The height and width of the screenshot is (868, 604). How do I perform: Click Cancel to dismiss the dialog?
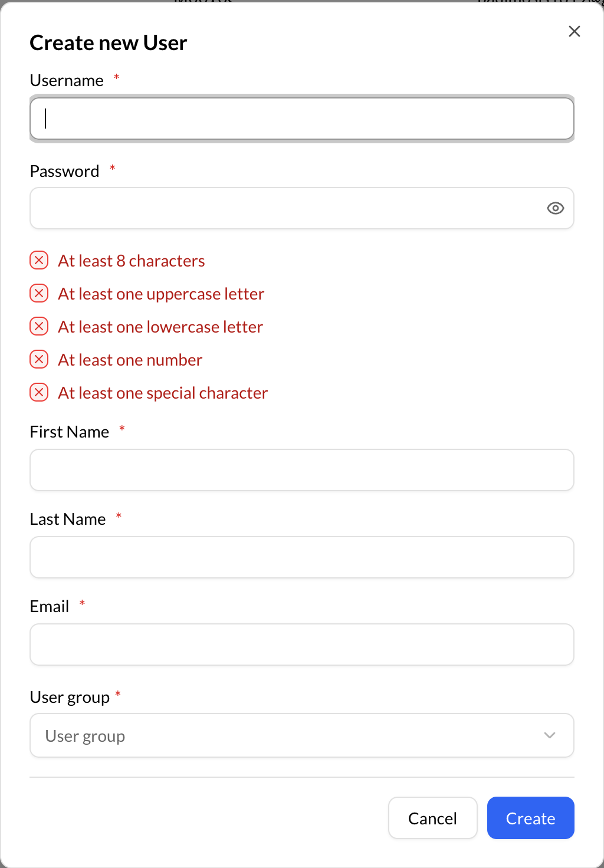pyautogui.click(x=432, y=818)
